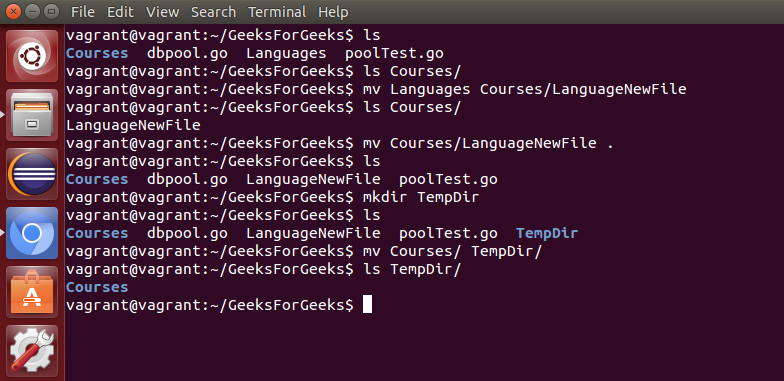Screen dimensions: 784x381
Task: Close the terminal window button
Action: pyautogui.click(x=14, y=11)
